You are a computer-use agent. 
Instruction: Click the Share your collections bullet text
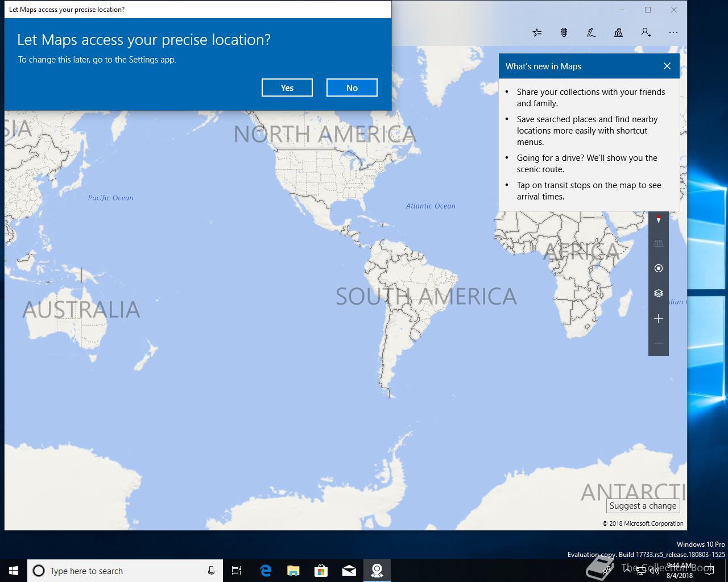click(591, 98)
